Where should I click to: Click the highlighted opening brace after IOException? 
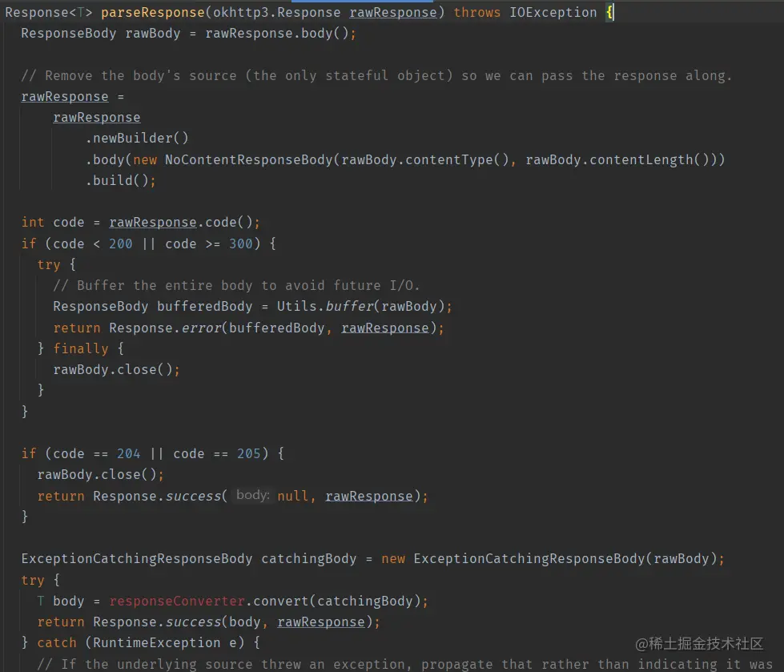609,13
